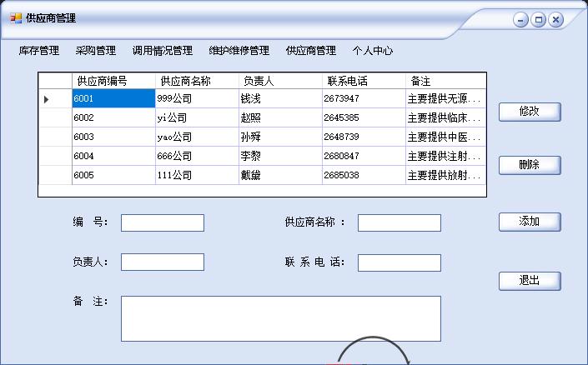Focus the 供应商名称 input field
Screen dimensions: 588x365
(x=400, y=223)
